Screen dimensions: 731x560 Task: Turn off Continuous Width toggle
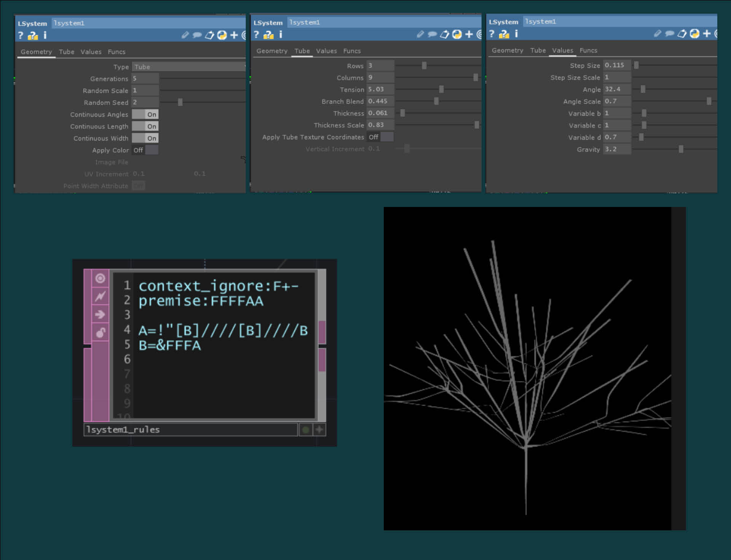pos(145,138)
